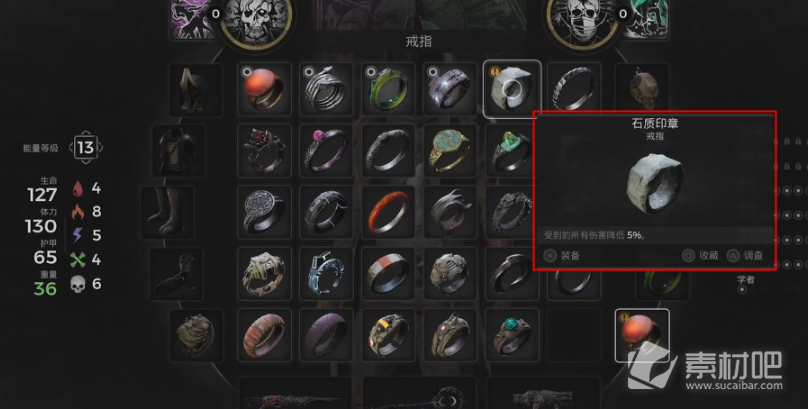Select the teal gem ring in bottom row
This screenshot has height=409, width=808.
512,335
